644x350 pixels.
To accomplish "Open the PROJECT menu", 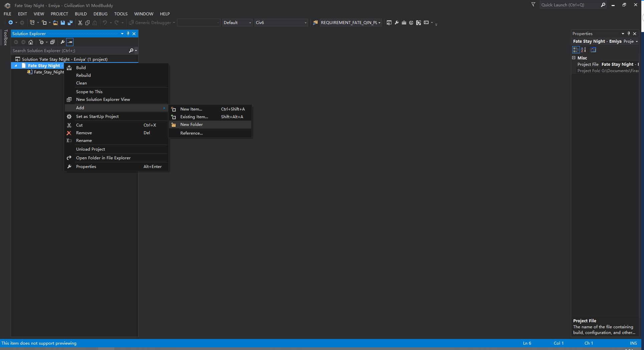I will (59, 14).
